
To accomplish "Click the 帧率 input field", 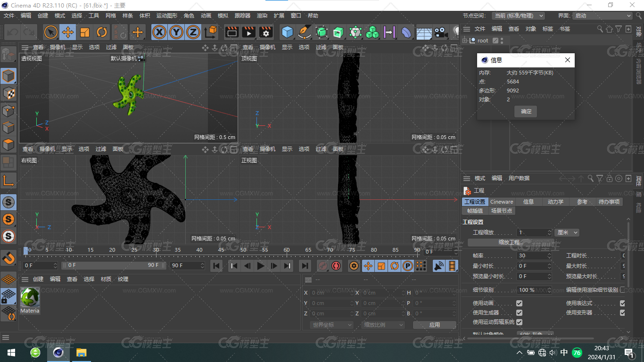I will (x=534, y=255).
